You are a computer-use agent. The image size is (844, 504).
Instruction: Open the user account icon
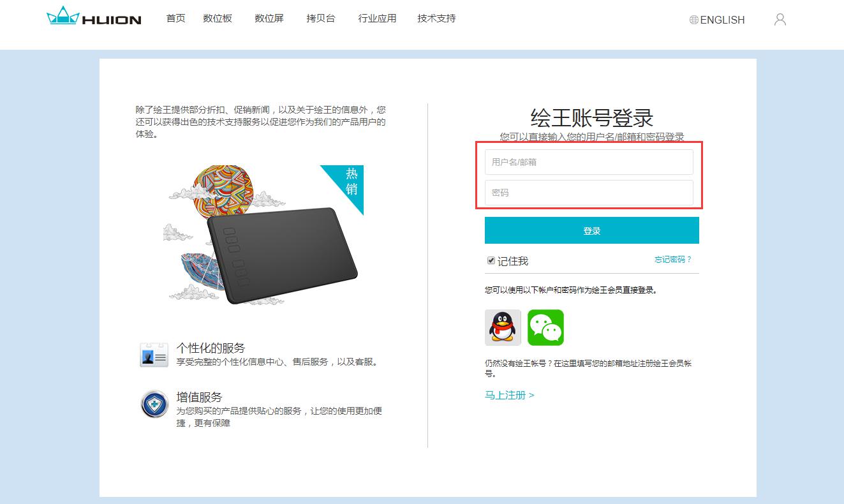[x=780, y=20]
